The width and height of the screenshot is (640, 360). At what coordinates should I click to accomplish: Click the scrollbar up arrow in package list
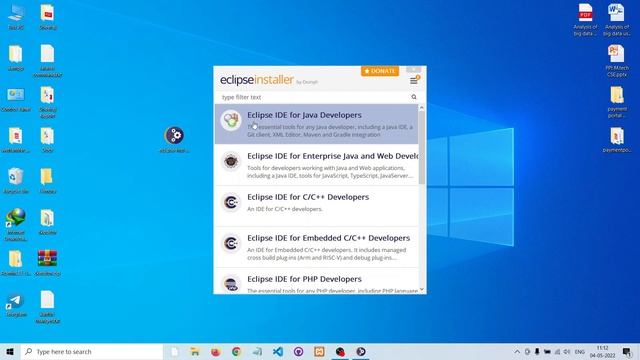(x=422, y=107)
